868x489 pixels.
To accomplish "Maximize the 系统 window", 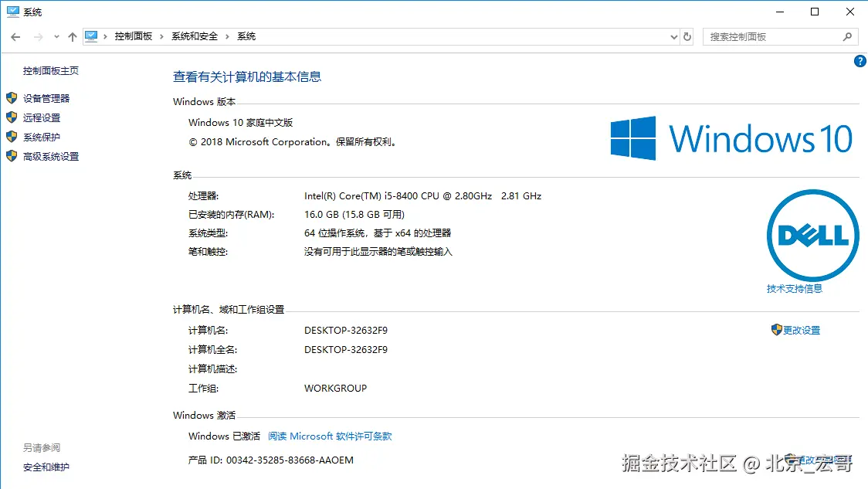I will (815, 12).
